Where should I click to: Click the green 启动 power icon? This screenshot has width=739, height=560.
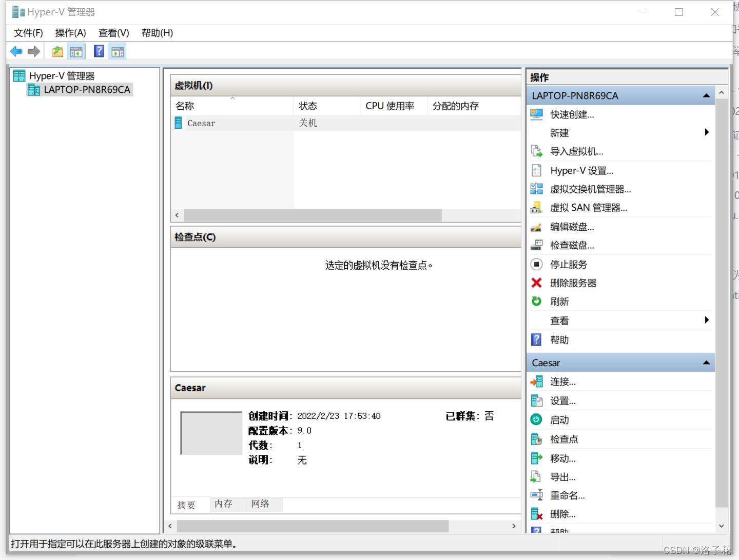[x=536, y=419]
